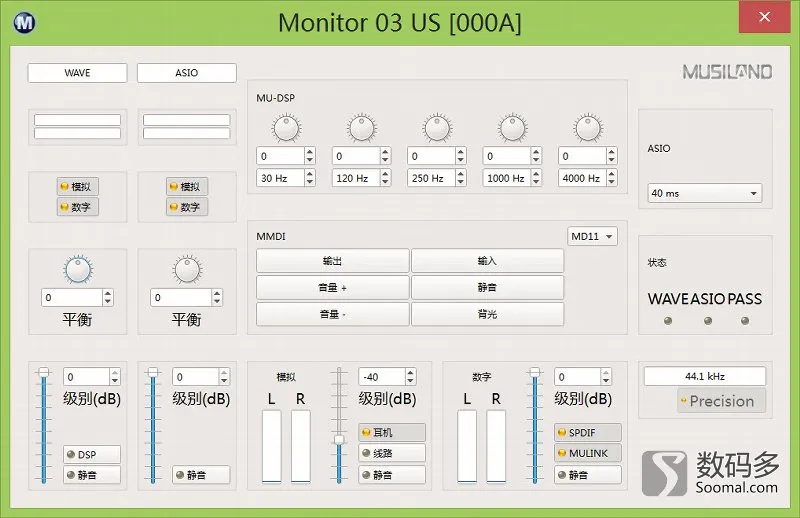Click the 30 Hz MU-DSP gain knob
This screenshot has width=800, height=518.
286,128
